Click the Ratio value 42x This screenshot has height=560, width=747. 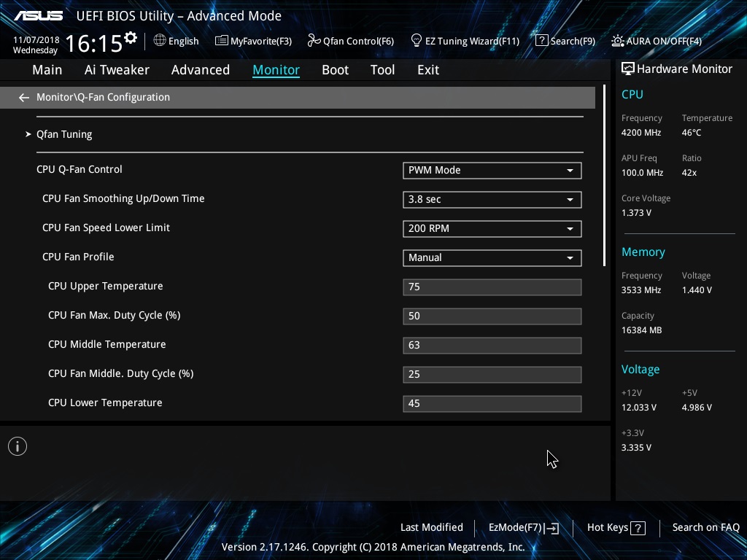[x=689, y=173]
